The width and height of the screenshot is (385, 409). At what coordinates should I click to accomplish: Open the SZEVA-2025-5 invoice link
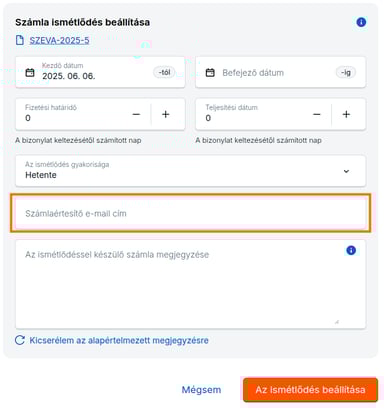point(59,41)
